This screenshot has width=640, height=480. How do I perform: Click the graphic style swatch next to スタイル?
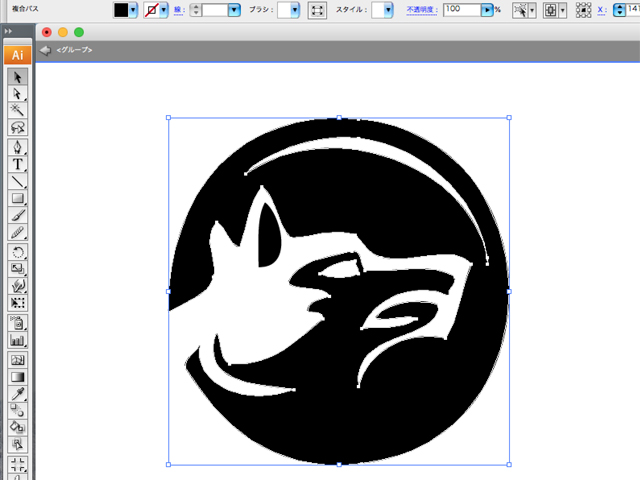(378, 10)
